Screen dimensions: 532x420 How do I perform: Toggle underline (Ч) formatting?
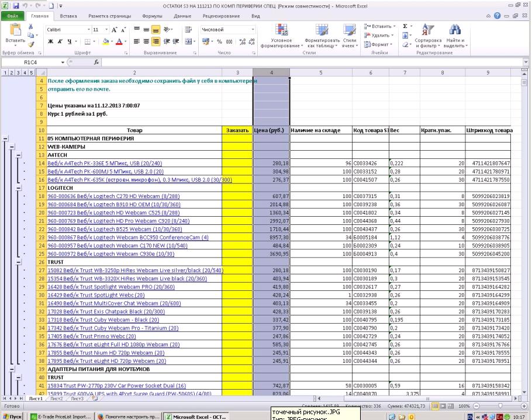(69, 41)
